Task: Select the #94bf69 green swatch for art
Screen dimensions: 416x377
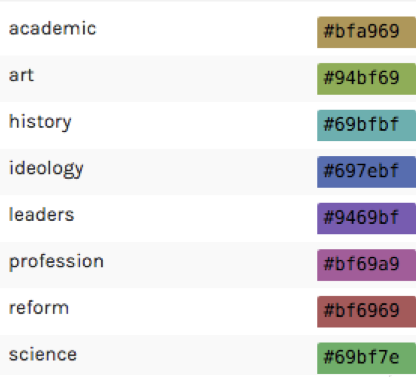Action: pyautogui.click(x=366, y=79)
